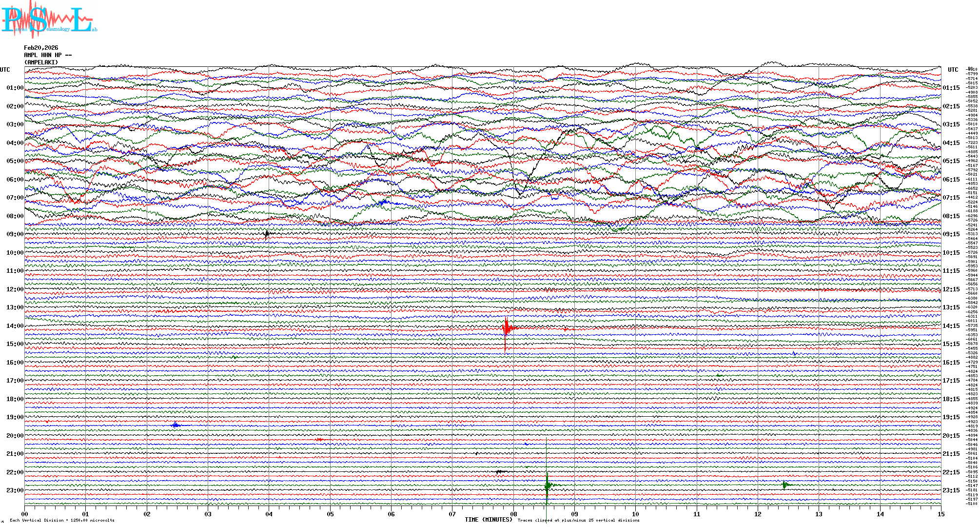This screenshot has height=527, width=980.
Task: Click the PSL seismology lab logo
Action: coord(49,20)
